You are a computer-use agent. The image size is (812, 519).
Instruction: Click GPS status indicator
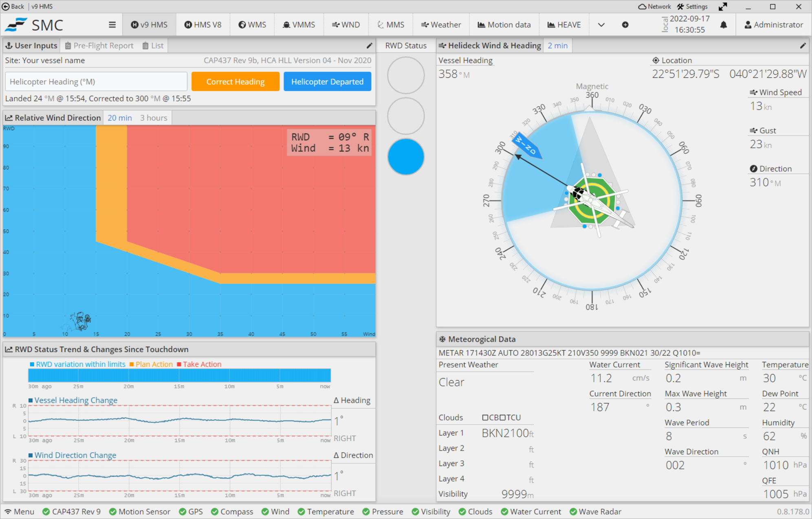point(191,512)
